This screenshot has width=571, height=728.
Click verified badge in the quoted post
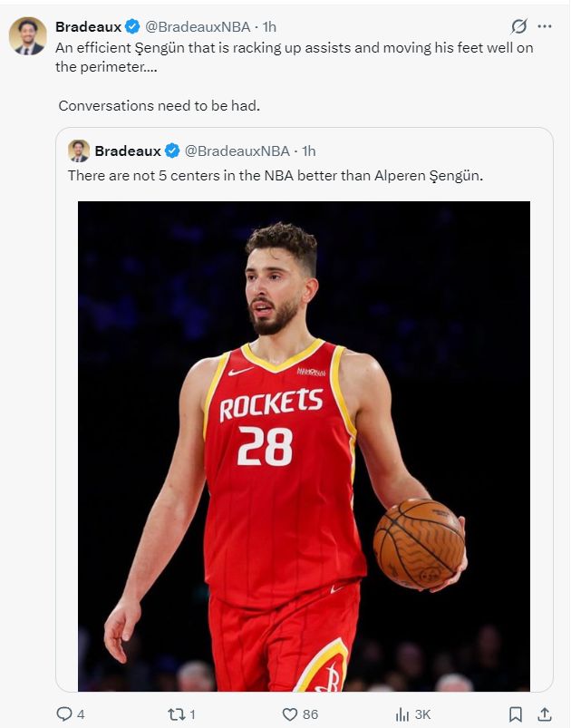172,150
